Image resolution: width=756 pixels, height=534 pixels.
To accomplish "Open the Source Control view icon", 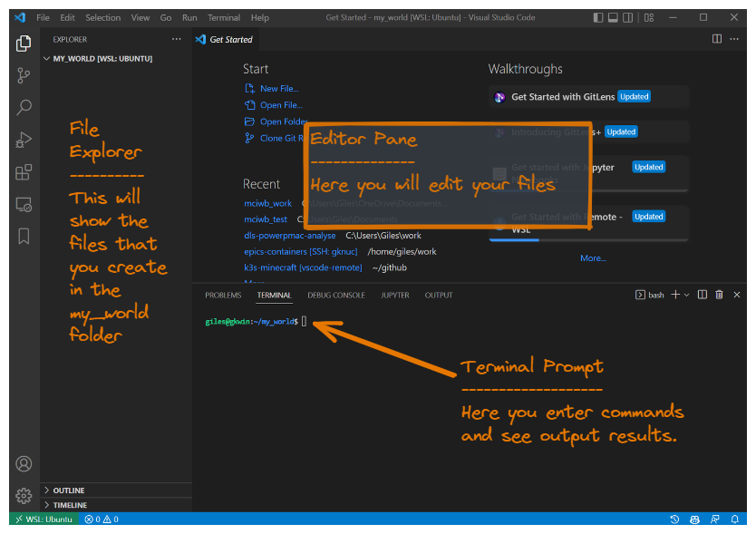I will 24,75.
